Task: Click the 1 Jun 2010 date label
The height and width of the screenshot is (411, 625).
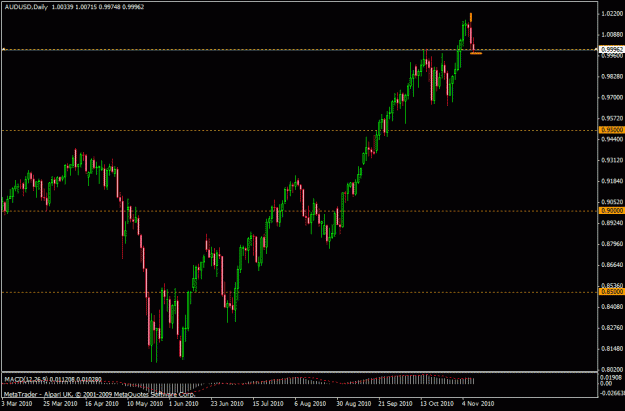Action: tap(184, 403)
